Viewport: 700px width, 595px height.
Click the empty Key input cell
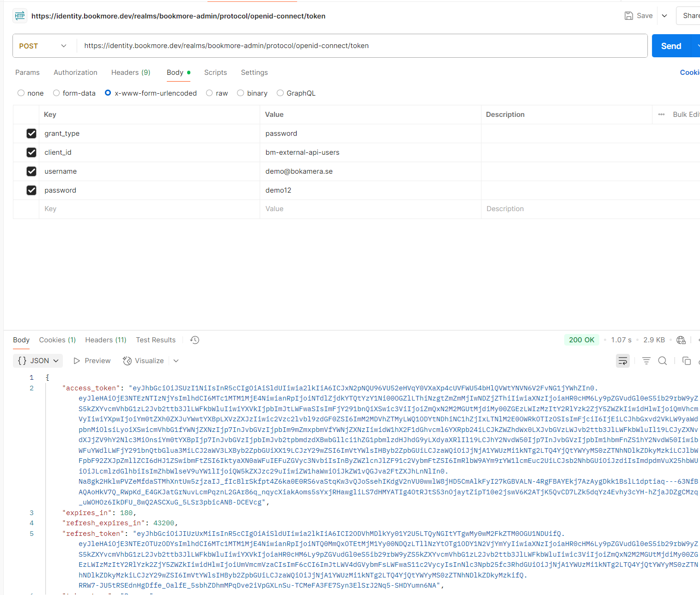[149, 209]
